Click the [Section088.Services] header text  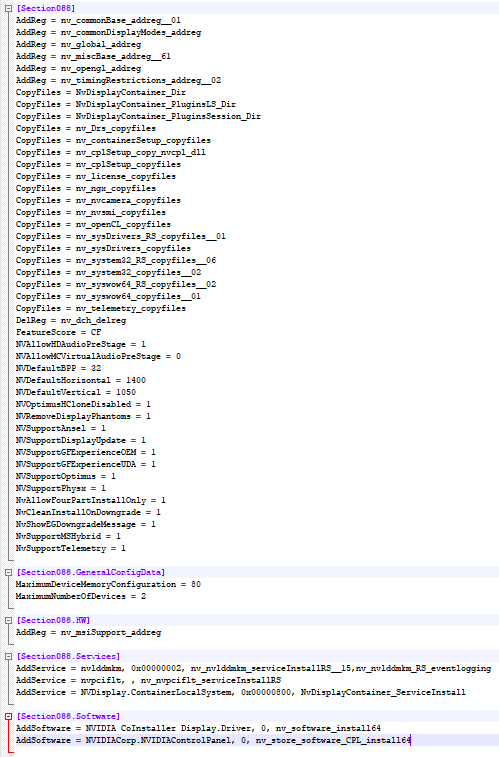coord(68,656)
